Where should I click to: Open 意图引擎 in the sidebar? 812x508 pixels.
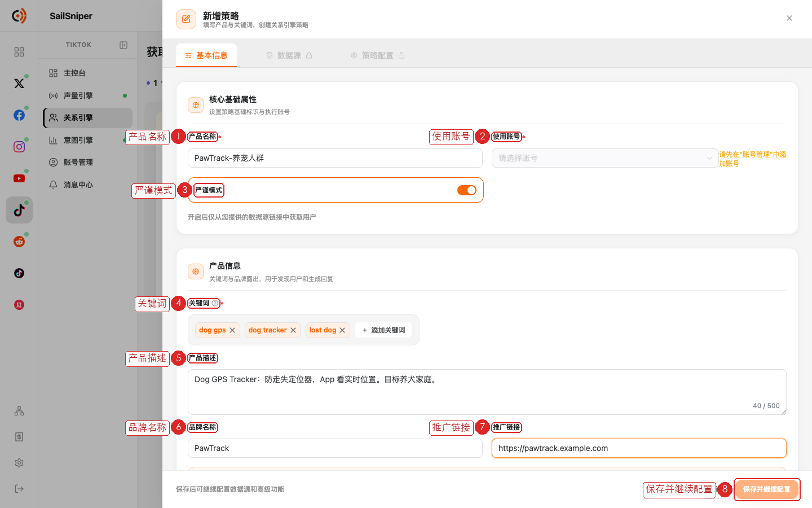[x=88, y=140]
